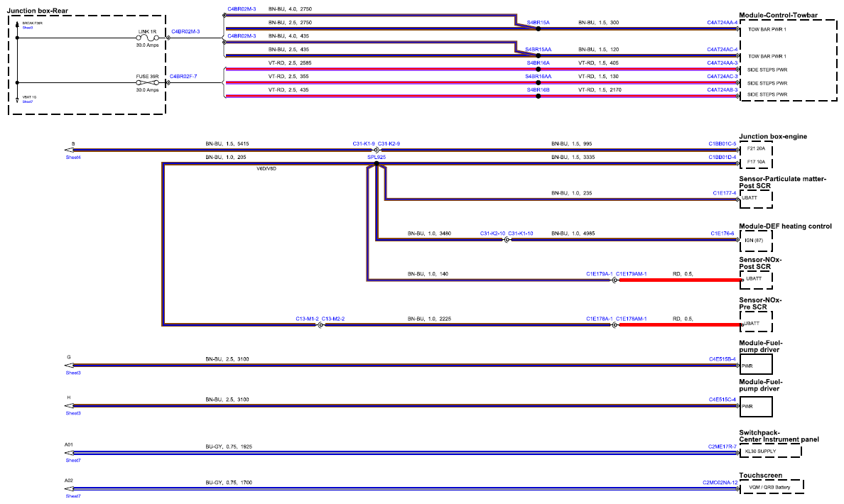Click the Touchscreen heading
This screenshot has width=844, height=504.
[761, 476]
